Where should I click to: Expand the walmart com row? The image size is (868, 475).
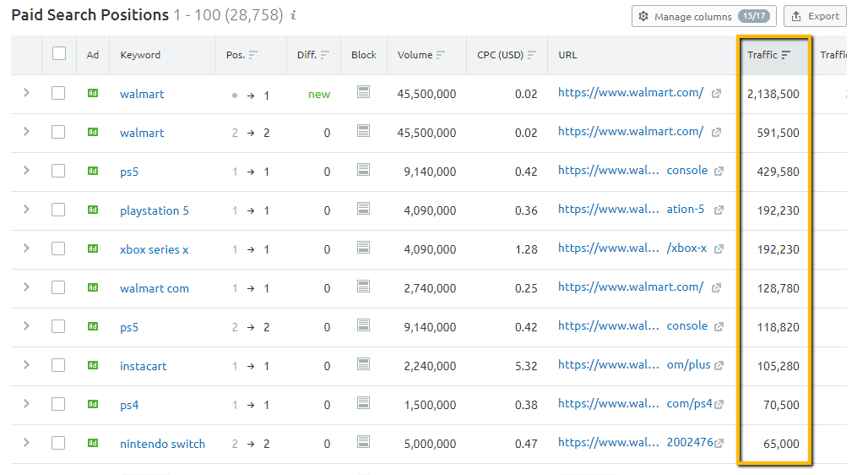click(26, 287)
